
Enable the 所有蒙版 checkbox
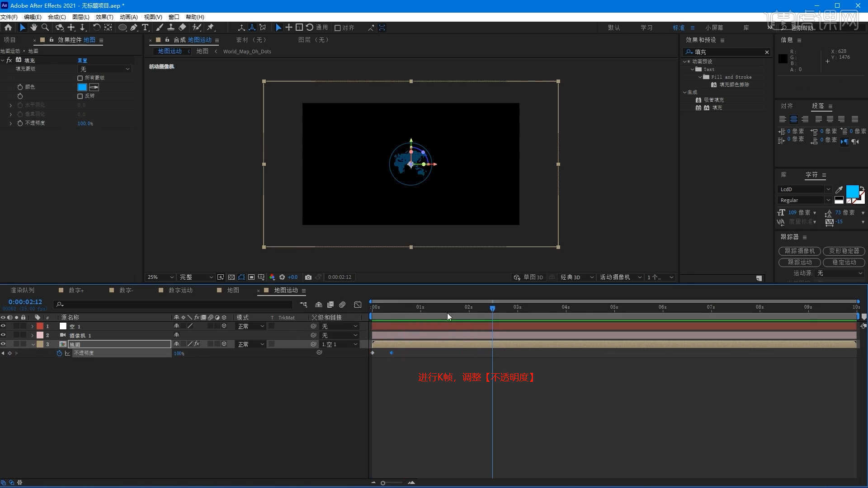(80, 78)
